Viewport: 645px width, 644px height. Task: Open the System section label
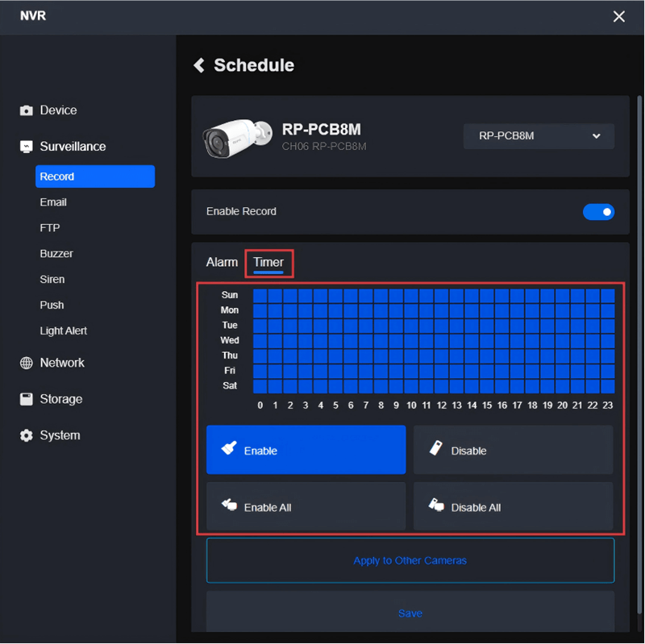60,435
